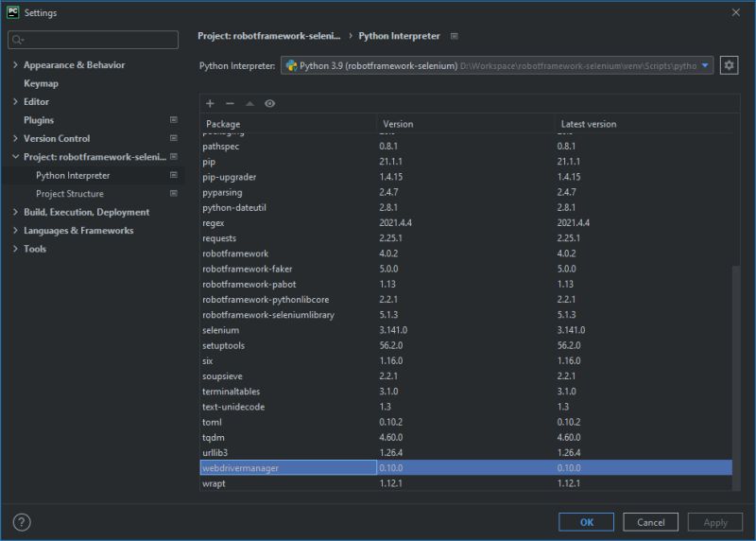Screen dimensions: 756x541
Task: Select the robotframework-pythonlibcore package row
Action: click(466, 300)
